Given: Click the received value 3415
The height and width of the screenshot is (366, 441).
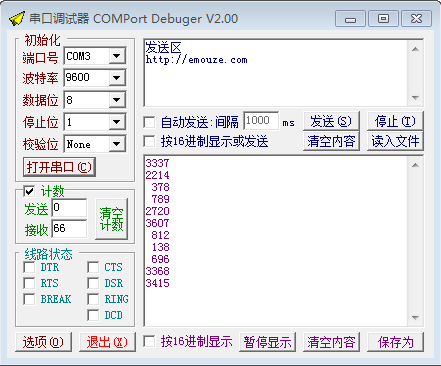Looking at the screenshot, I should (157, 283).
